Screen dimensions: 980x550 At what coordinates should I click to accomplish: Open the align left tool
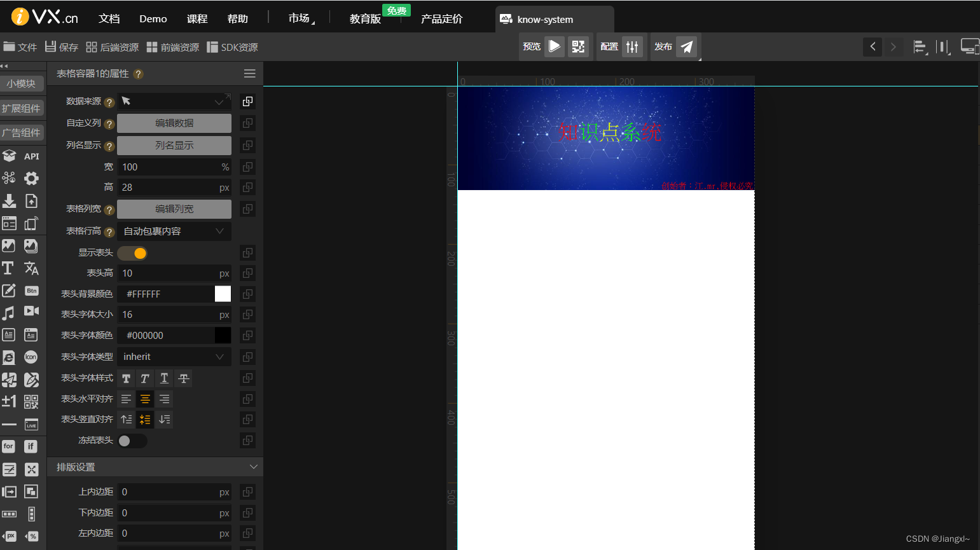[x=920, y=46]
